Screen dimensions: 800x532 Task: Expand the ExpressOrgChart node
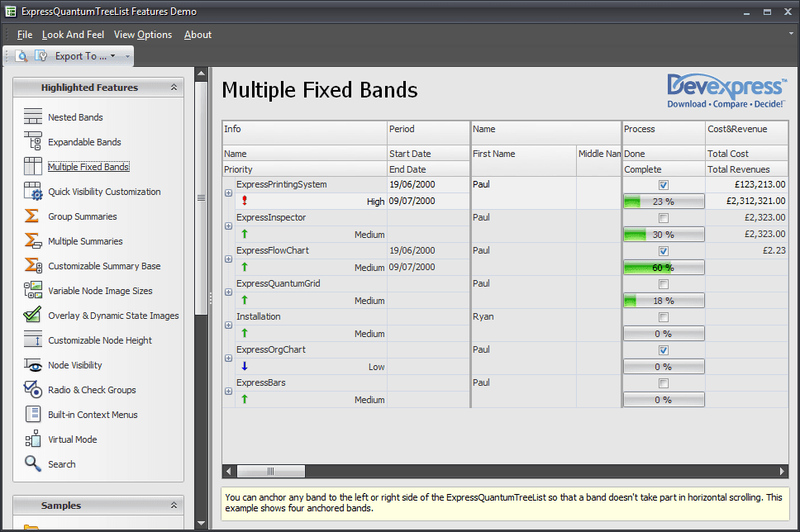click(x=229, y=358)
